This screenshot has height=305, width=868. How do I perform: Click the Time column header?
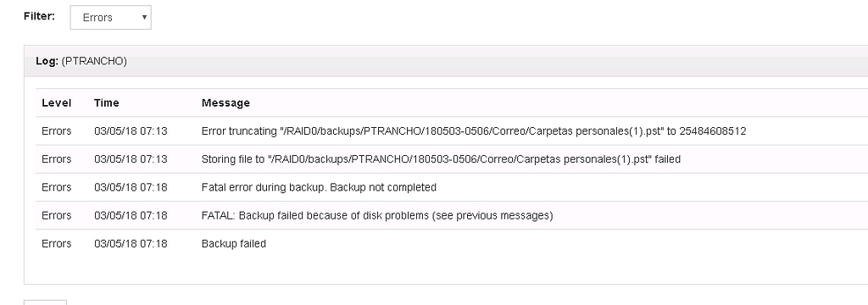106,103
